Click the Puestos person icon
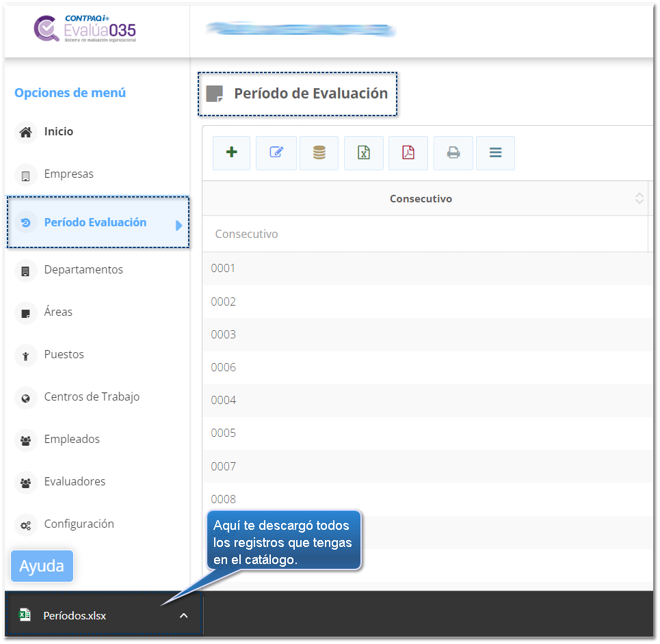Image resolution: width=660 pixels, height=644 pixels. point(26,355)
